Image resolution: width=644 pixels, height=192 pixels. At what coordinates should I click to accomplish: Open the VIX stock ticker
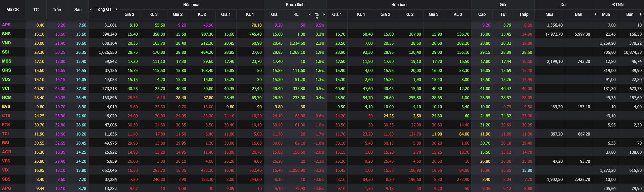[5, 170]
